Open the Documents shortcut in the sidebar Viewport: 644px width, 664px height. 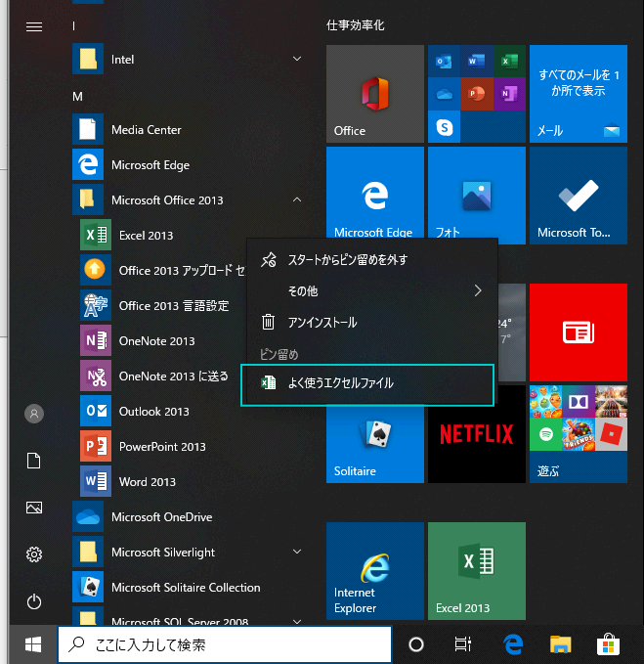click(x=34, y=461)
